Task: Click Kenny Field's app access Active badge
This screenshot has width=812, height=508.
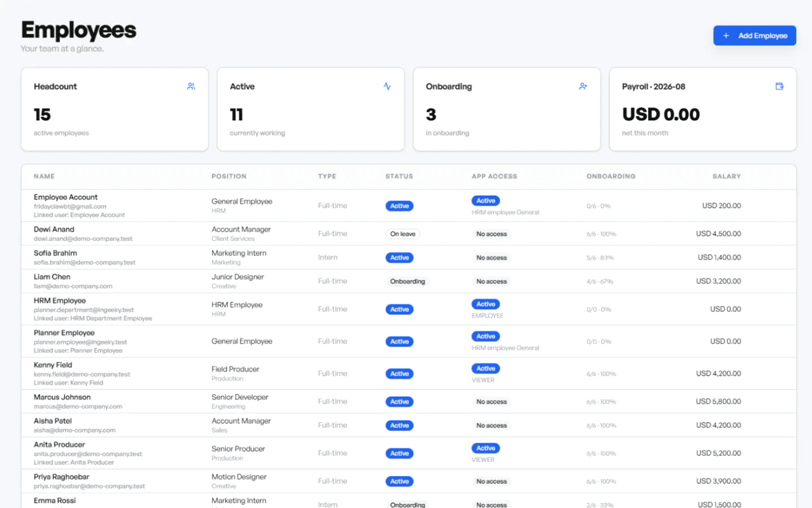Action: click(x=486, y=368)
